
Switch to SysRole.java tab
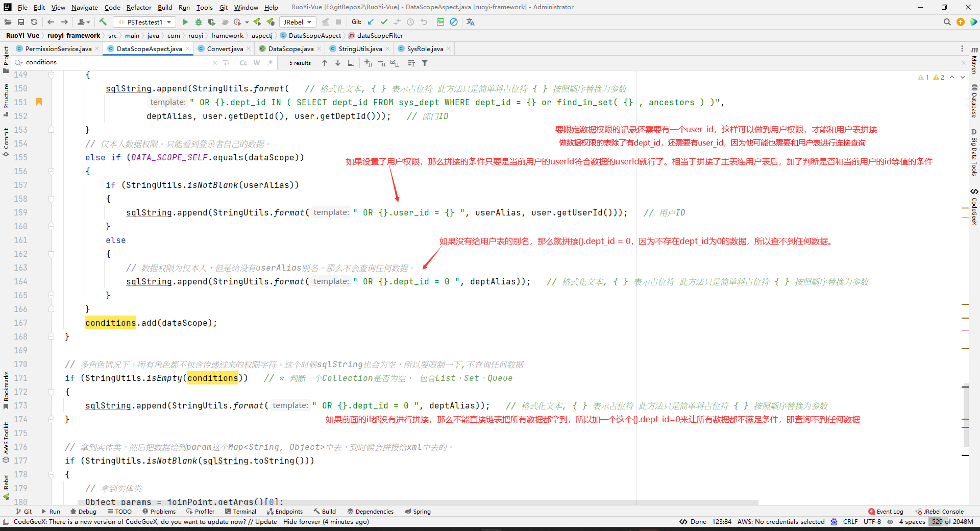pyautogui.click(x=425, y=49)
